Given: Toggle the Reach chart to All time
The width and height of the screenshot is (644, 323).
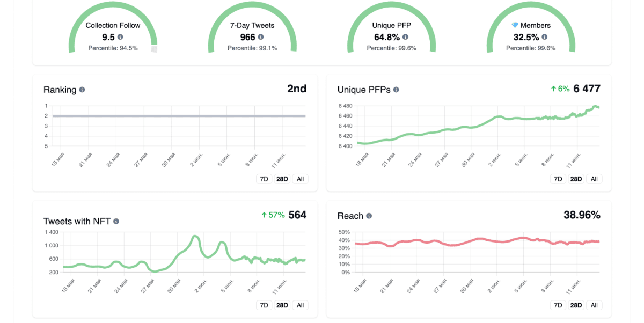Looking at the screenshot, I should pos(594,305).
